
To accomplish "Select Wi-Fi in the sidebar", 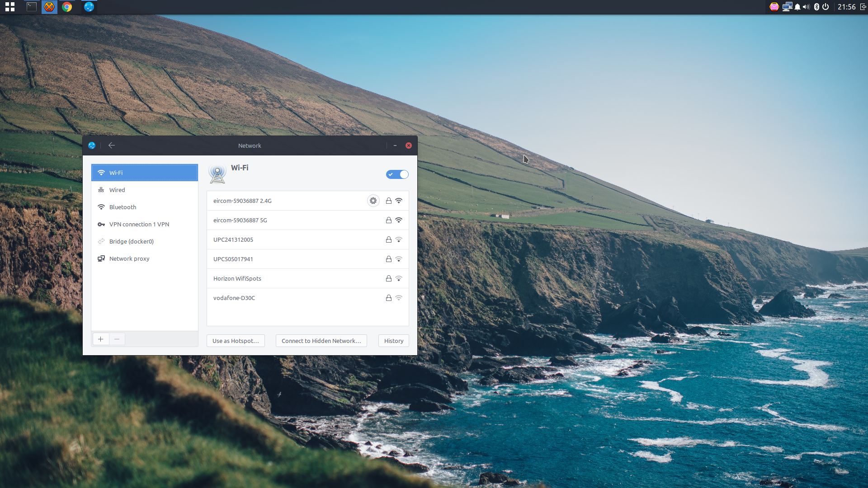I will [x=145, y=173].
